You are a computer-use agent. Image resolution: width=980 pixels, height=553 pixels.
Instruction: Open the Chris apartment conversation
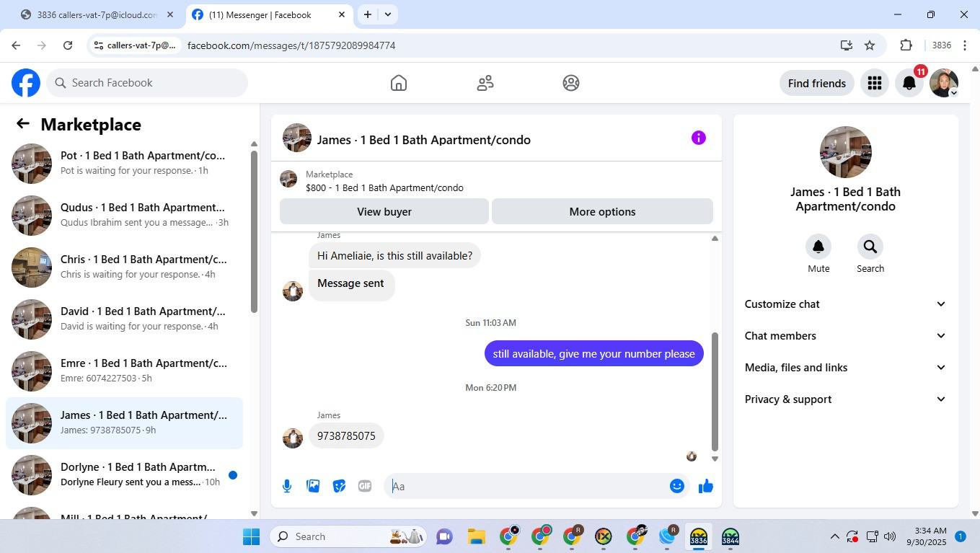click(125, 267)
